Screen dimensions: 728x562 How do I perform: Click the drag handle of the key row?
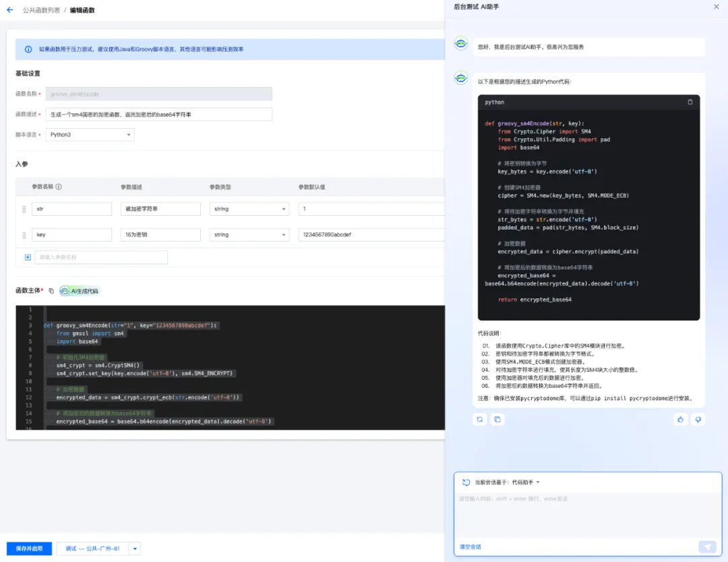pos(24,235)
